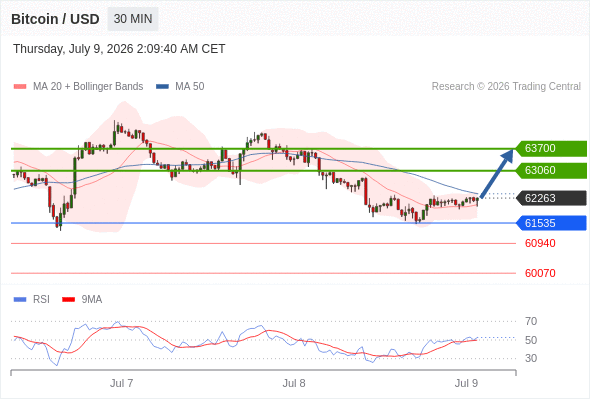The width and height of the screenshot is (590, 400).
Task: Click the RSI 50 axis value
Action: click(531, 340)
